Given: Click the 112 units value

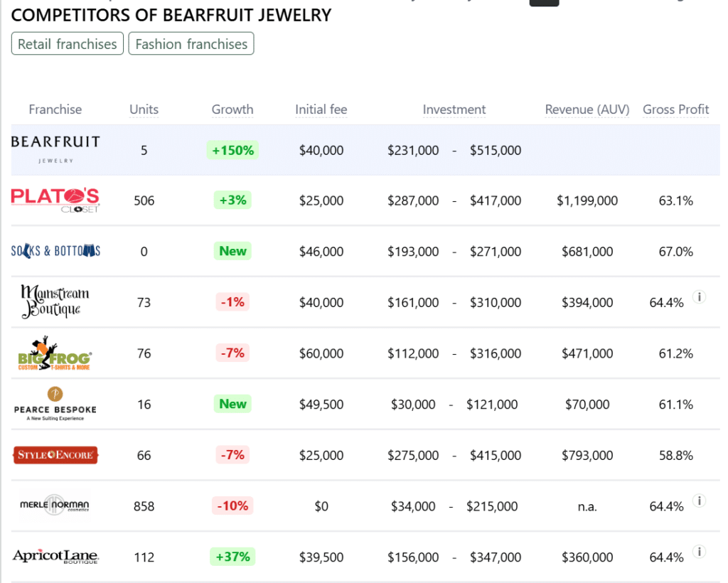Looking at the screenshot, I should [144, 557].
